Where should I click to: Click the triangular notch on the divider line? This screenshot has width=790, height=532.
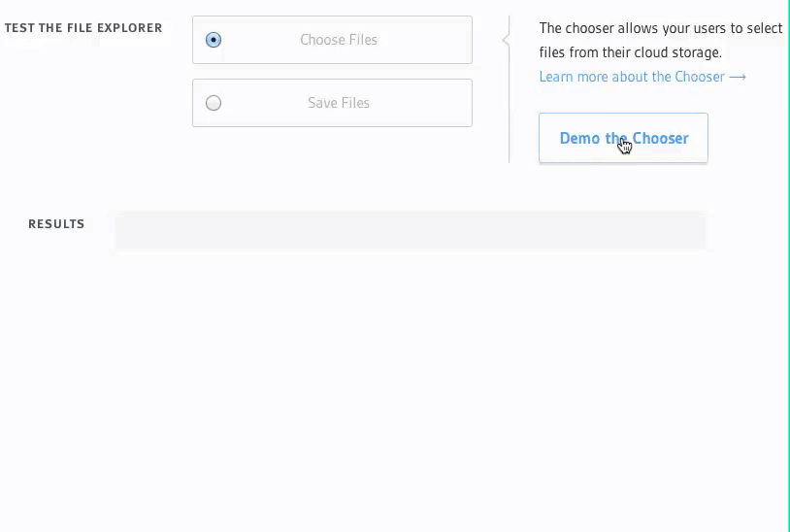pyautogui.click(x=506, y=40)
